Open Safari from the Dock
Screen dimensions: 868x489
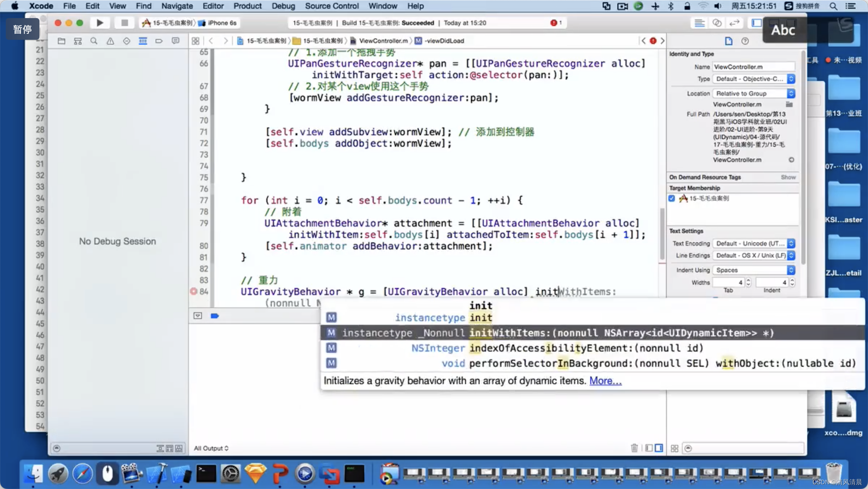(x=82, y=474)
